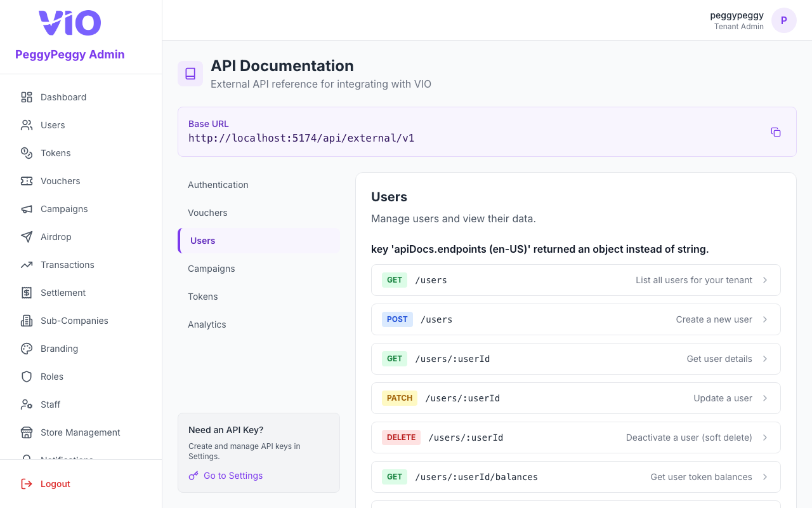This screenshot has height=508, width=812.
Task: Click 'Manage users and view their data.' text
Action: pos(454,218)
